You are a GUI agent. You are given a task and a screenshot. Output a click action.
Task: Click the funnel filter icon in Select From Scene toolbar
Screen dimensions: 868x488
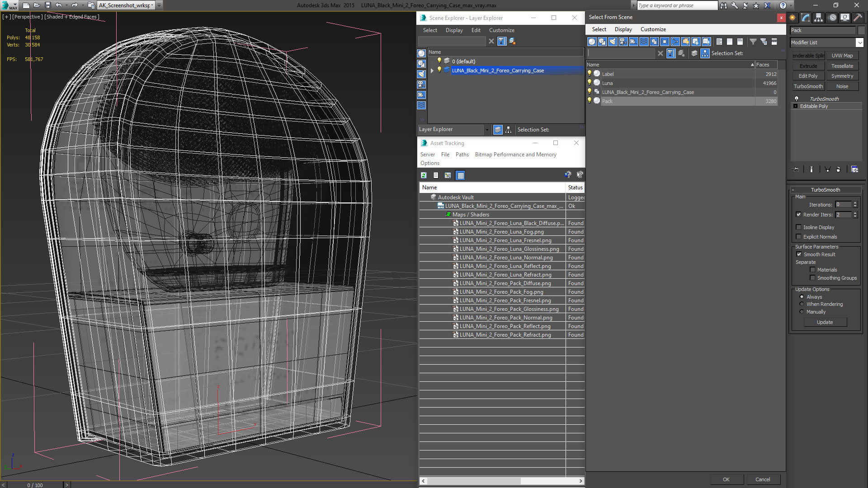[753, 42]
